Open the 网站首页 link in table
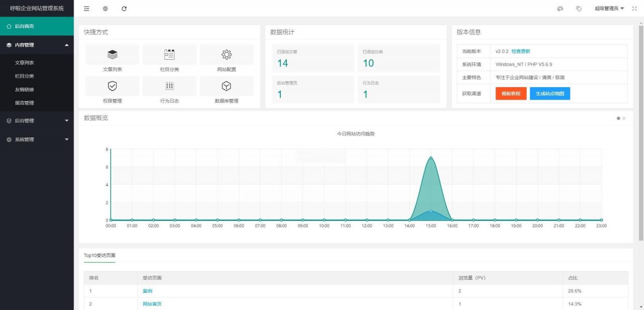Screen dimensions: 644x310 (x=152, y=304)
